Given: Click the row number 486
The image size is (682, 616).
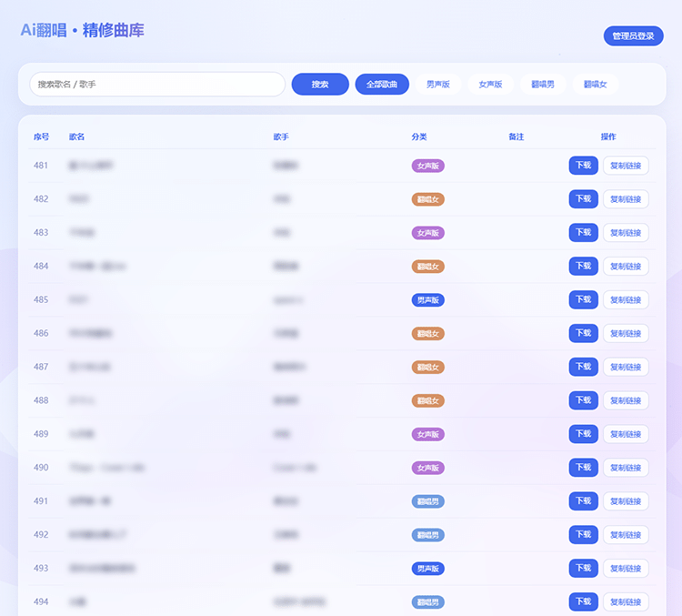Looking at the screenshot, I should pos(41,333).
